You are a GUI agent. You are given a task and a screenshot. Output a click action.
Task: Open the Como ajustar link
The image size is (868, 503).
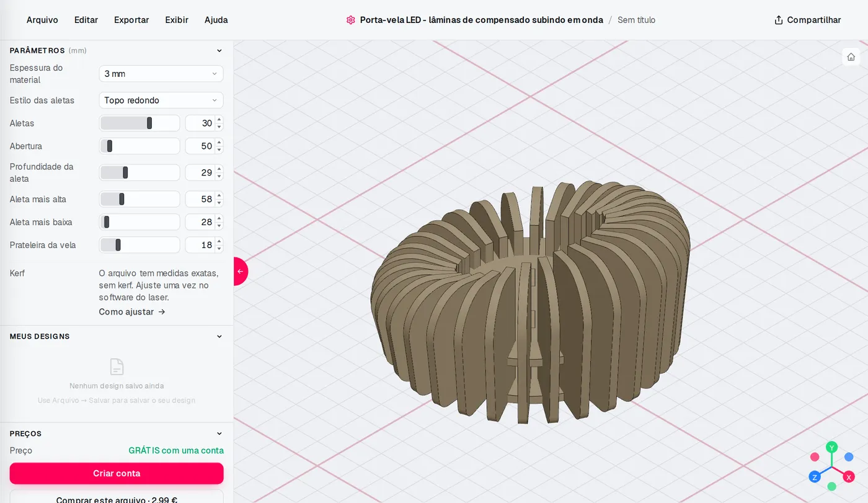click(x=132, y=312)
